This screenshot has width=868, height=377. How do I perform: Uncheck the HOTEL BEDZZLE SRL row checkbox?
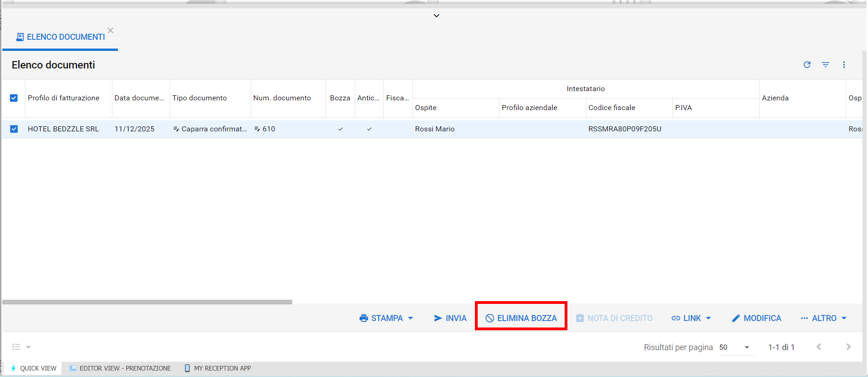click(14, 129)
